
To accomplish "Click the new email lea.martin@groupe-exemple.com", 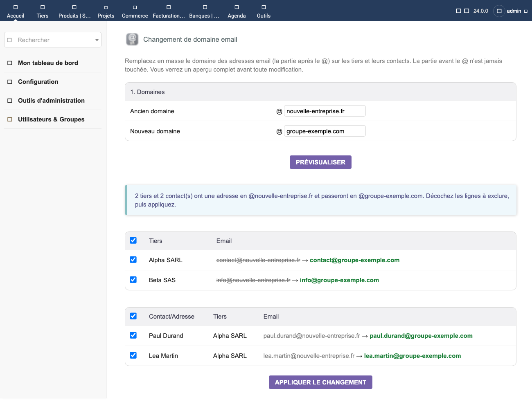I will pos(413,356).
